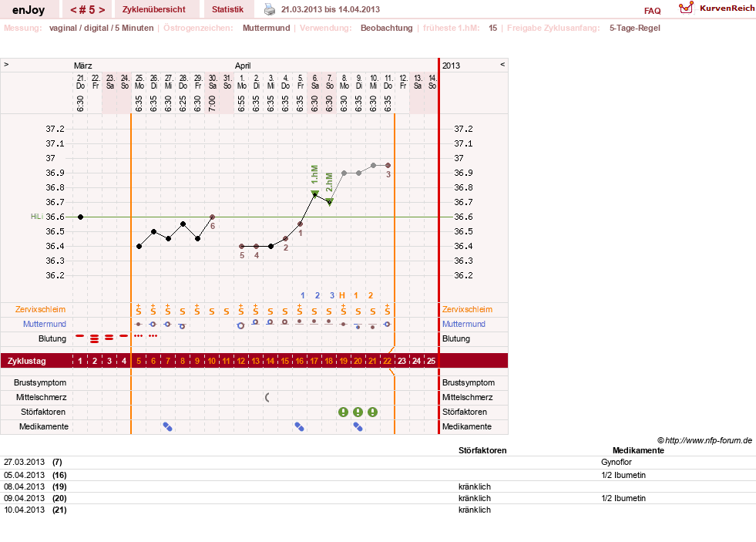Click the bleeding icon on cycle day 3

tap(109, 338)
